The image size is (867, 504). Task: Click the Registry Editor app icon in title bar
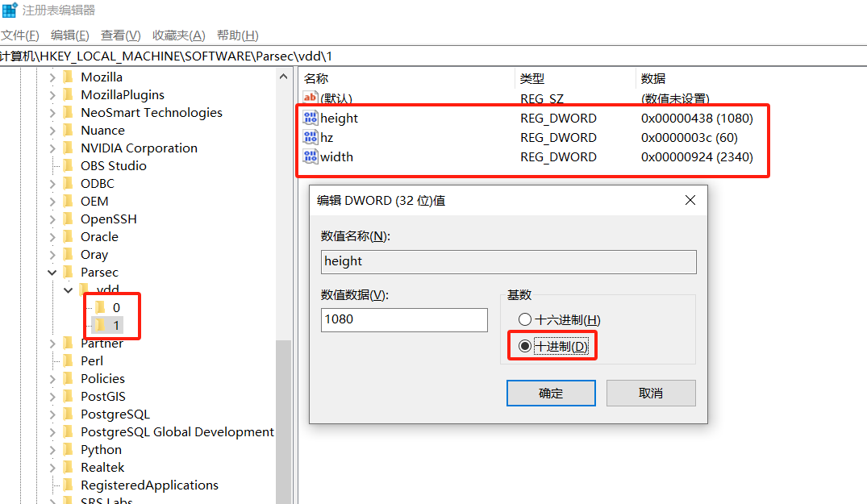[10, 10]
